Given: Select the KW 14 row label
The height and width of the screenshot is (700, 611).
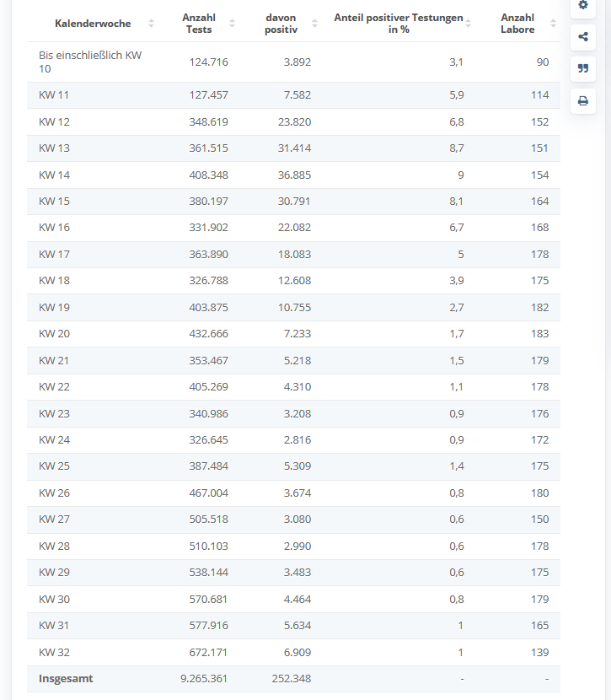Looking at the screenshot, I should [x=54, y=175].
